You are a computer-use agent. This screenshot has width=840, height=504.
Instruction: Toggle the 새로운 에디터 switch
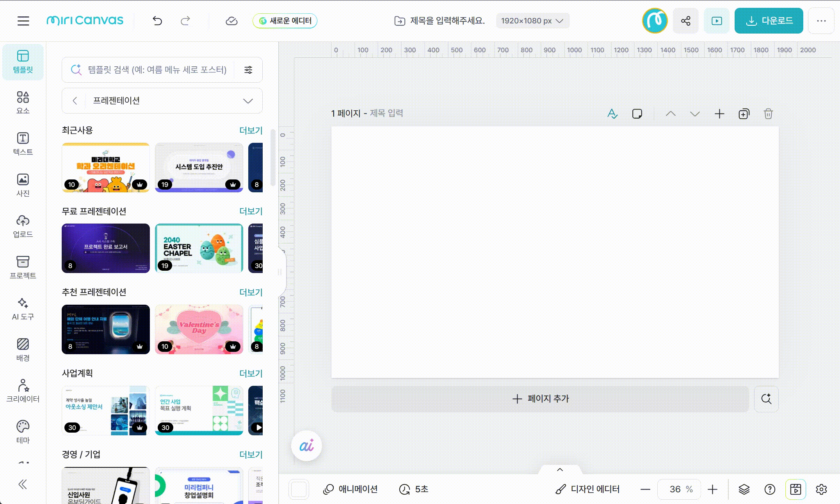[285, 21]
